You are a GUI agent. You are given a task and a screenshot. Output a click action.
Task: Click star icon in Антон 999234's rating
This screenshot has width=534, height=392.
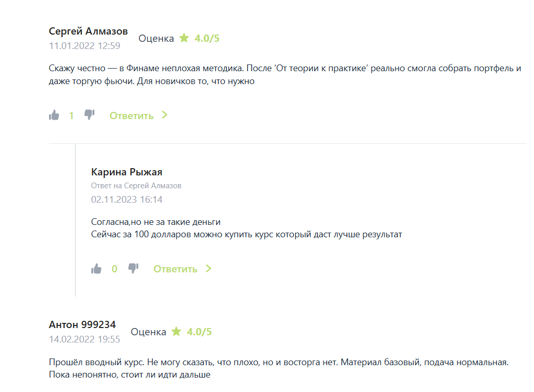click(x=176, y=332)
